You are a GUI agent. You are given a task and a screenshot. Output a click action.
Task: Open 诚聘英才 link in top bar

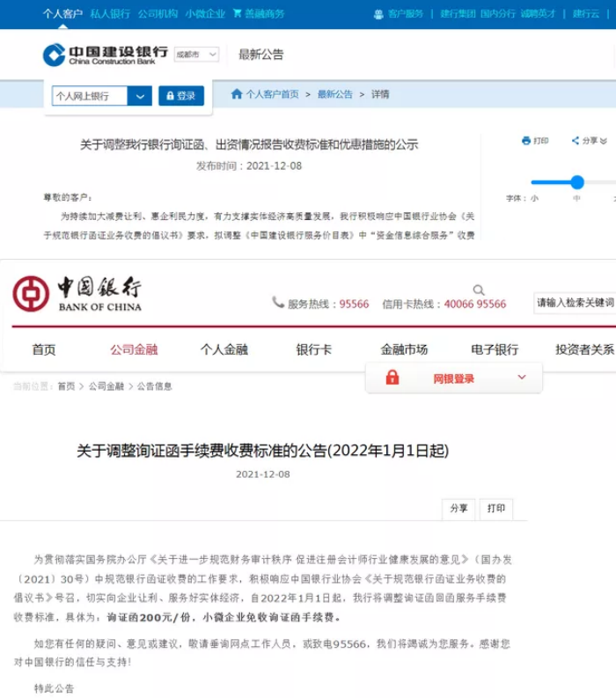pyautogui.click(x=538, y=14)
